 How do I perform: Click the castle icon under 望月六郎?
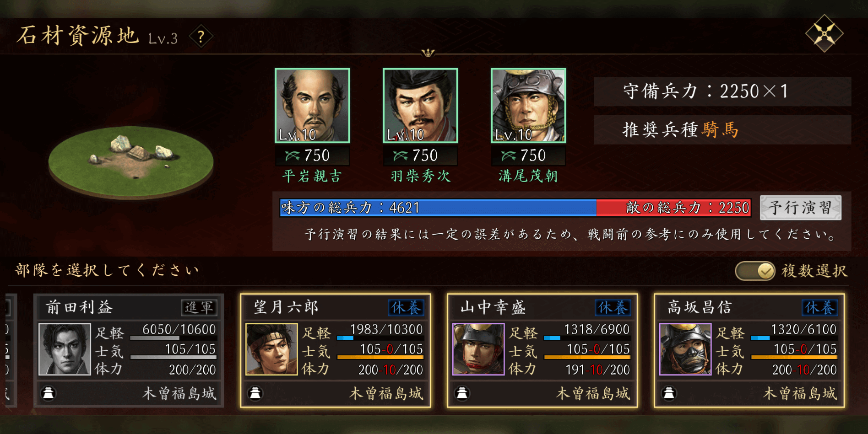[x=255, y=393]
